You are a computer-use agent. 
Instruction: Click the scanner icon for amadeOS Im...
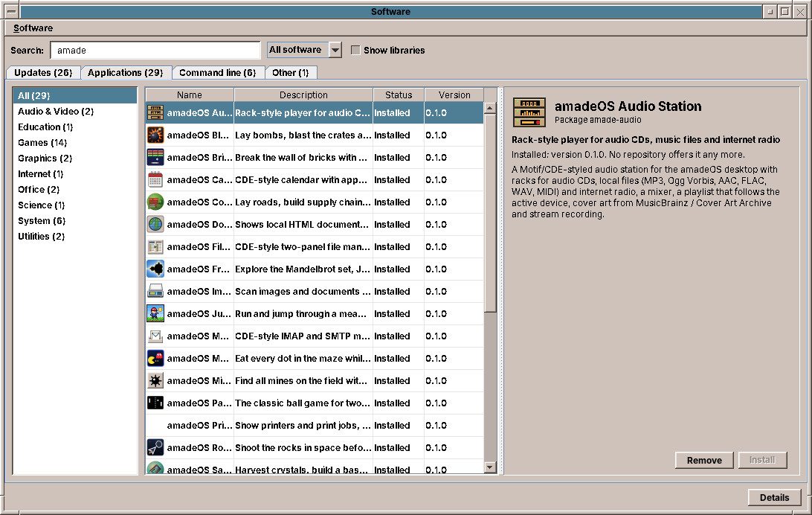coord(155,291)
